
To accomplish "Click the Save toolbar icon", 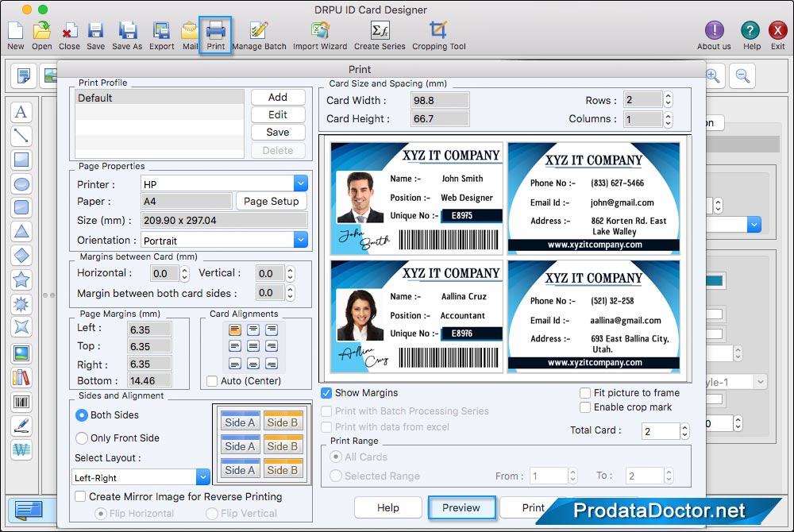I will click(95, 36).
